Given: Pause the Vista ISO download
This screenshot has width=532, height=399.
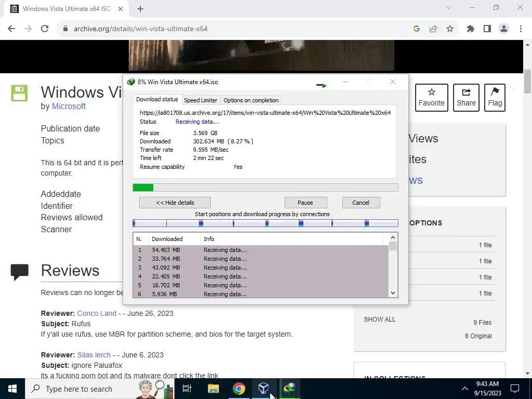Looking at the screenshot, I should click(x=305, y=203).
